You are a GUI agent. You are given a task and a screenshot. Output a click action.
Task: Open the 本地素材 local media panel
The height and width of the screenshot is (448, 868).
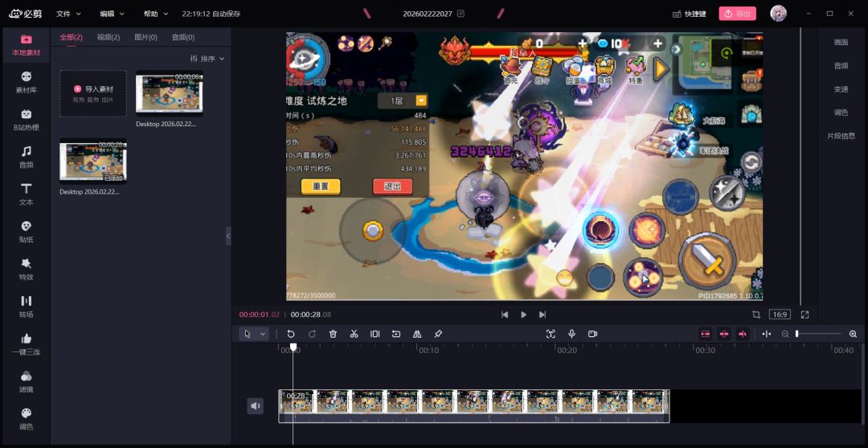click(26, 45)
